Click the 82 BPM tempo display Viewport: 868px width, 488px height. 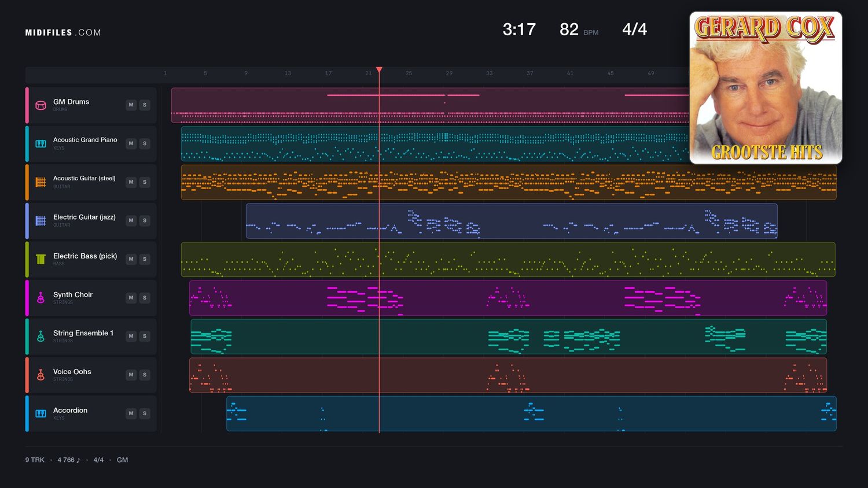click(579, 29)
